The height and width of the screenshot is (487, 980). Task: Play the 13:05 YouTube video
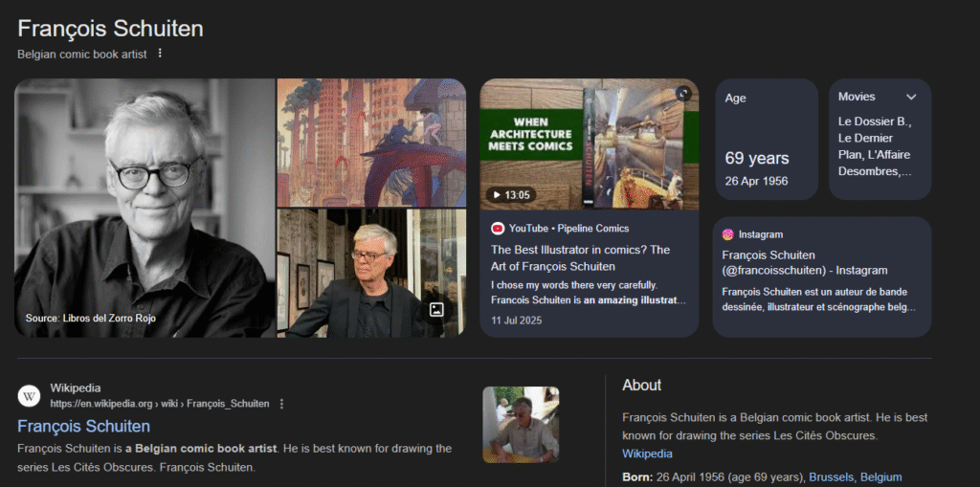click(511, 195)
